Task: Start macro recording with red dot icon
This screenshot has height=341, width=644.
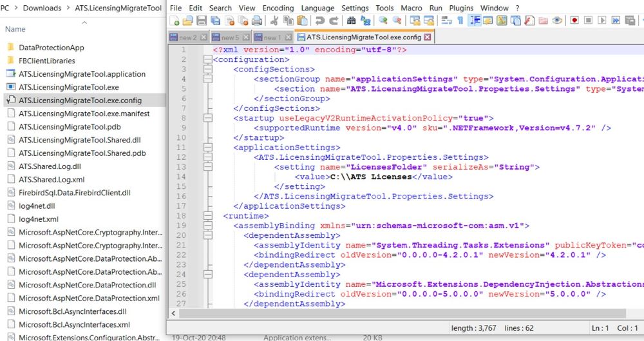Action: 574,21
